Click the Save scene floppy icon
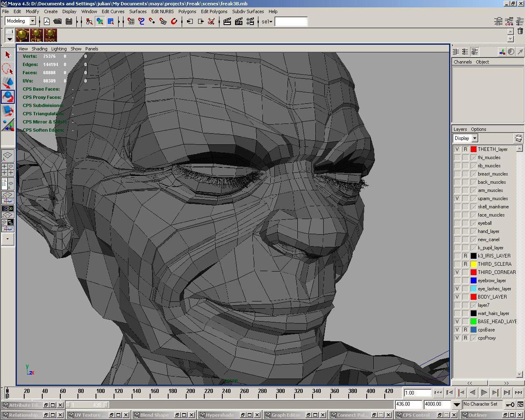Image resolution: width=525 pixels, height=420 pixels. [x=69, y=21]
